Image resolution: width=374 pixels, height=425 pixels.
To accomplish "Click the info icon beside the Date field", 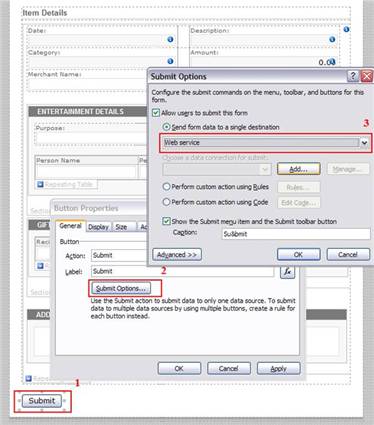I will click(170, 39).
